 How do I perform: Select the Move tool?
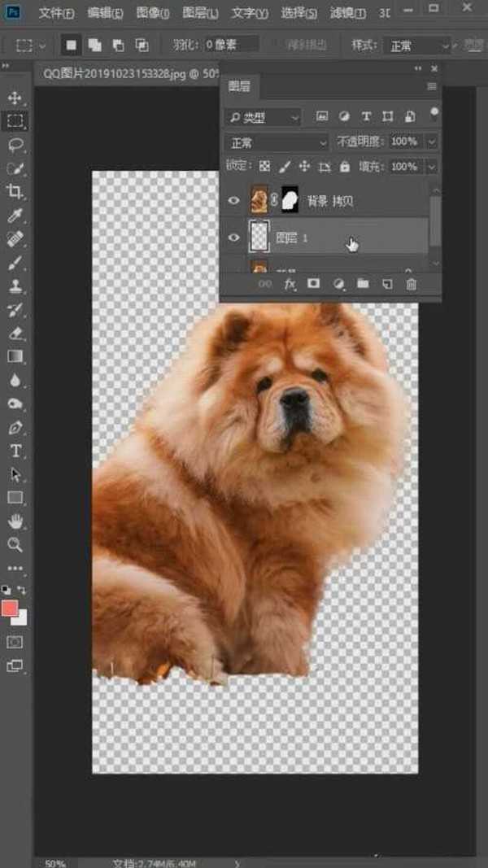[15, 98]
